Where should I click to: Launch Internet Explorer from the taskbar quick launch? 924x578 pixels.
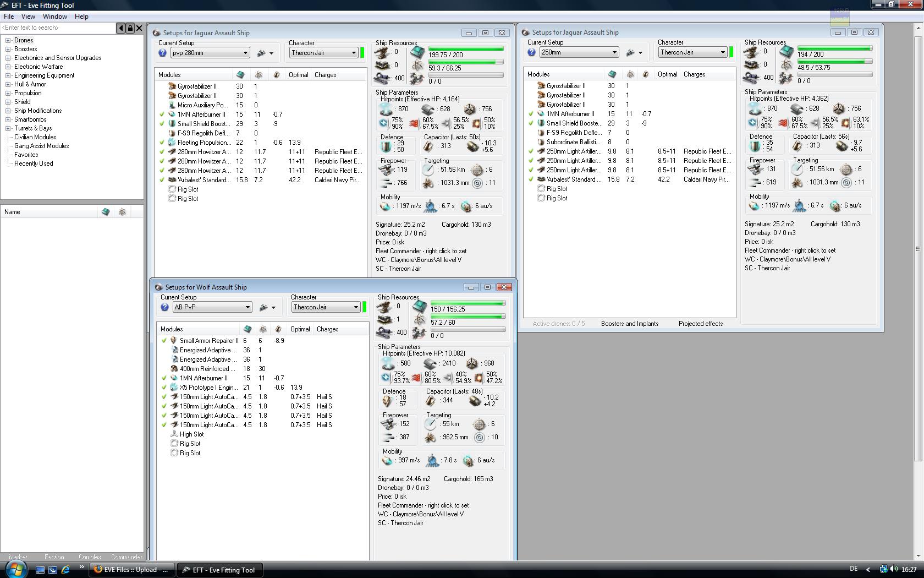[65, 570]
